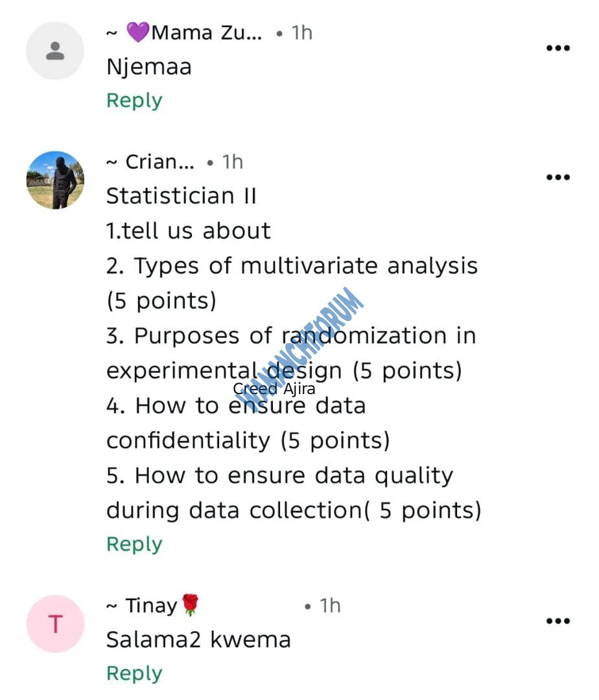Click the 1h timestamp on Mama Zu's comment

[x=301, y=32]
